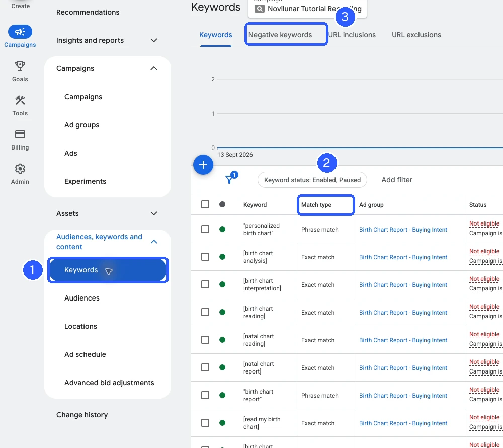Collapse the Campaigns section chevron

pos(154,68)
